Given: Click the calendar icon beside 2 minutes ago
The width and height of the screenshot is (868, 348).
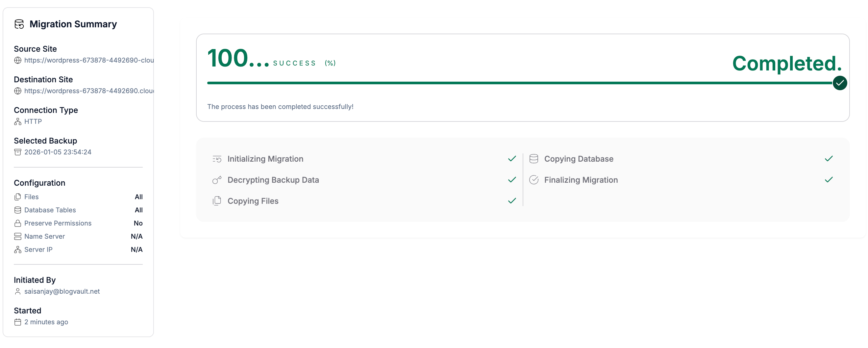Looking at the screenshot, I should (x=18, y=322).
